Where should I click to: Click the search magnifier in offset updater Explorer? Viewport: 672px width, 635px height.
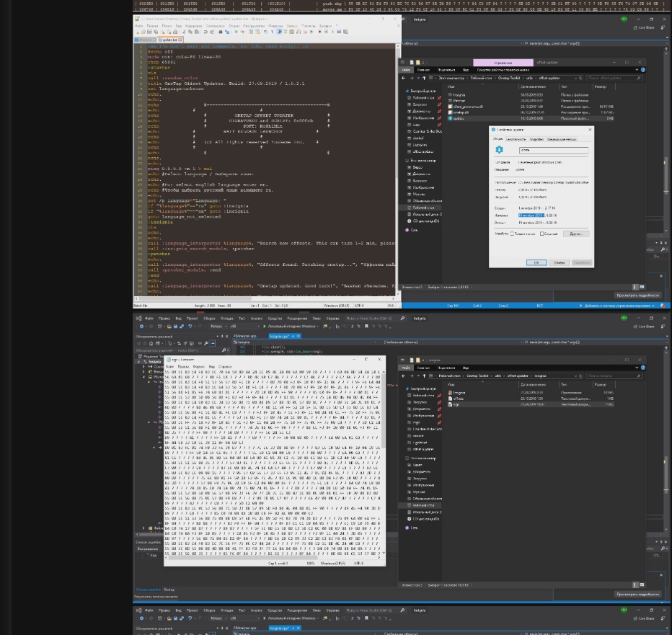(639, 78)
